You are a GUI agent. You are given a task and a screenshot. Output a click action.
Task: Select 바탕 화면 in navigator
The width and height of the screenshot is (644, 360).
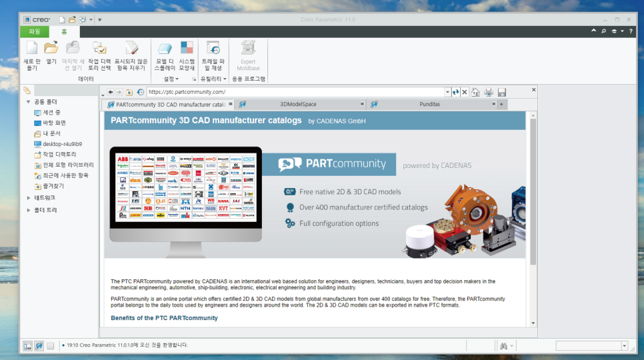(x=50, y=123)
